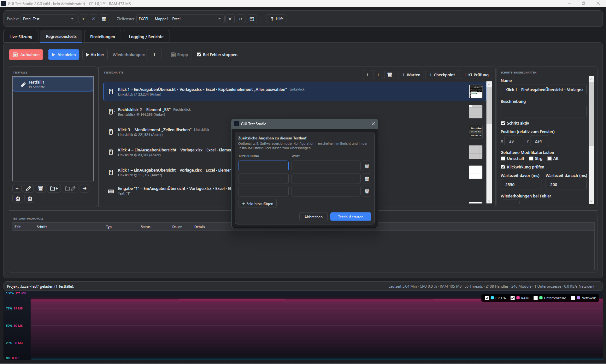Enable the Alt modifier checkbox
This screenshot has height=364, width=606.
(550, 159)
